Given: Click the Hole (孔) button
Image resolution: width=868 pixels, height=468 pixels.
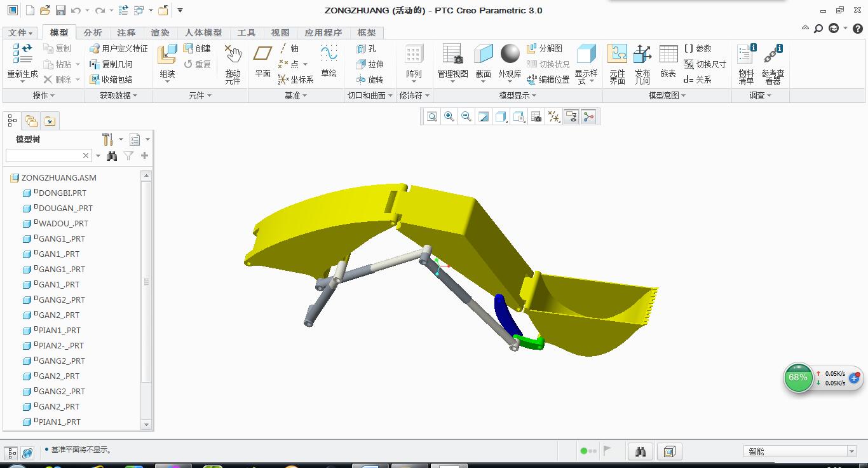Looking at the screenshot, I should (367, 48).
